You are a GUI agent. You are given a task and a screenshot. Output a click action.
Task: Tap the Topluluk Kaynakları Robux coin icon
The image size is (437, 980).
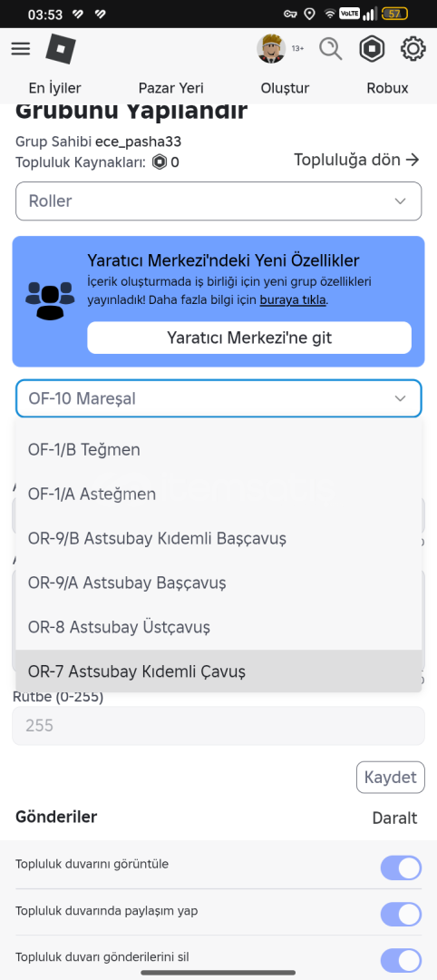tap(160, 162)
